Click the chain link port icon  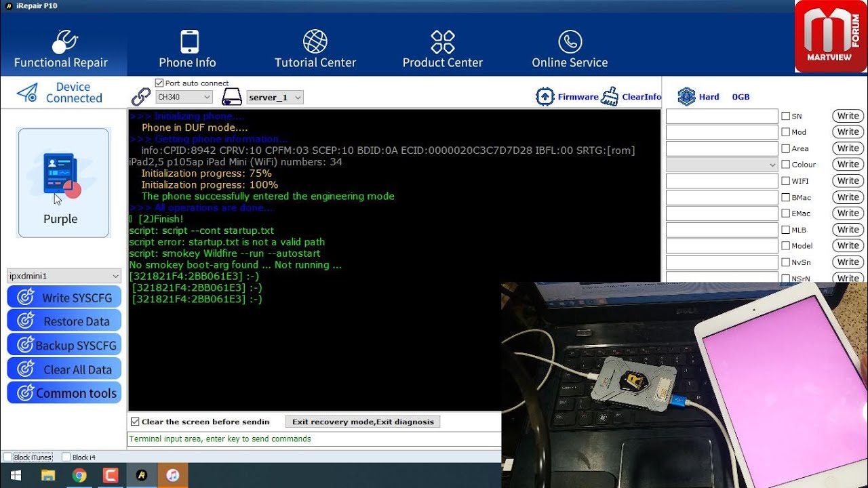point(141,97)
